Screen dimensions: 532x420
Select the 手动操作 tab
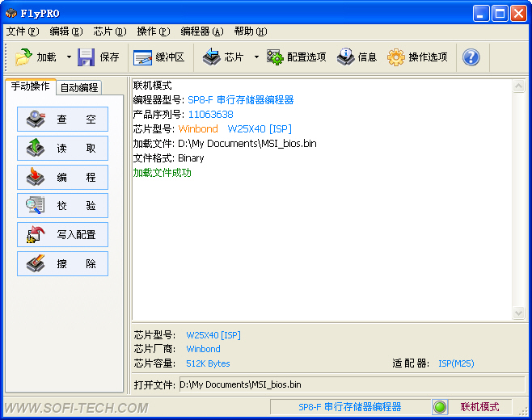coord(31,86)
